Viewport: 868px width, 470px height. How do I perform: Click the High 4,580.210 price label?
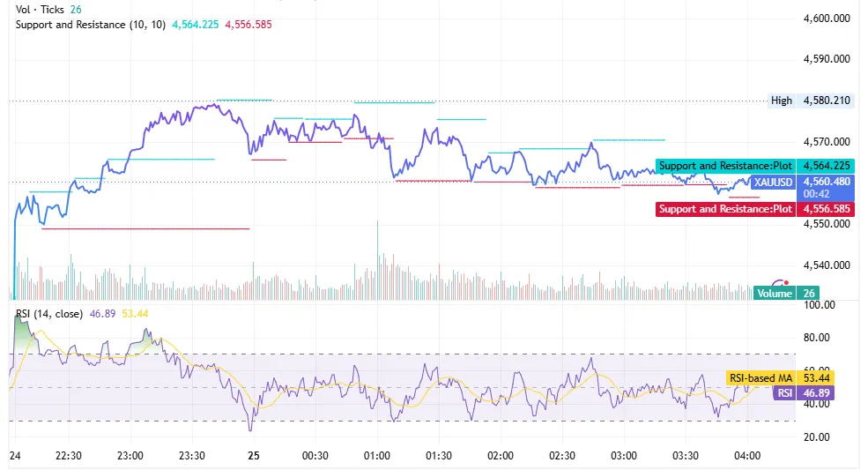click(x=811, y=101)
